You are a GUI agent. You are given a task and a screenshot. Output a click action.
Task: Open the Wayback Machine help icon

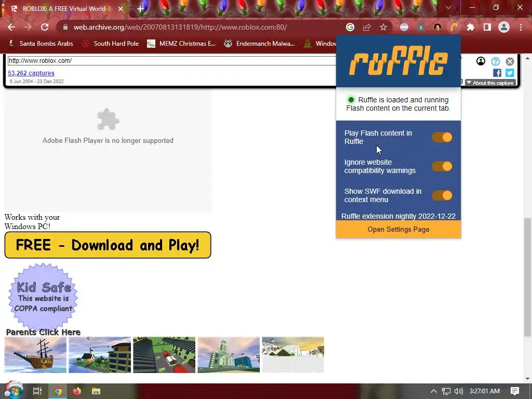(495, 61)
